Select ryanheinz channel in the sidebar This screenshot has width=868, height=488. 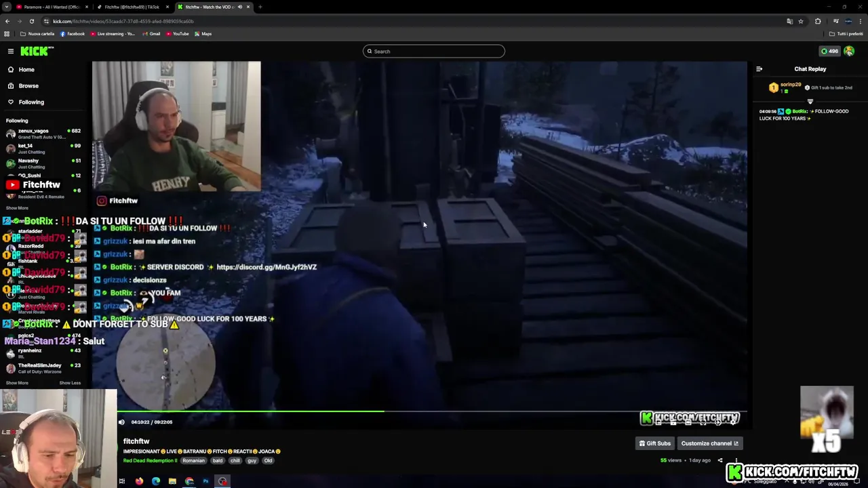click(x=42, y=353)
